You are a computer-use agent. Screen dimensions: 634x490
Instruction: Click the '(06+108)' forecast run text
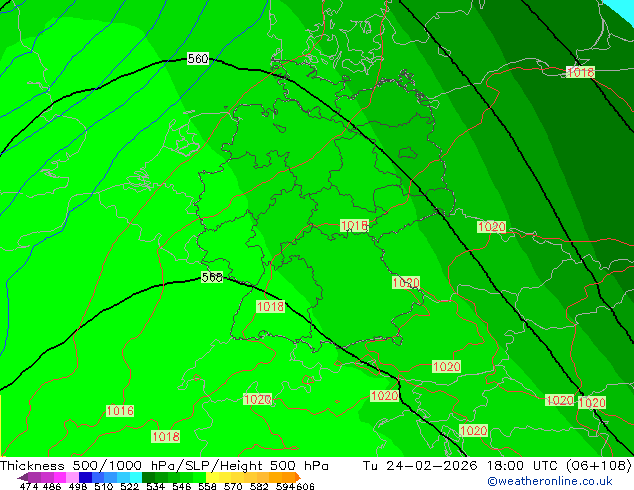coord(599,466)
